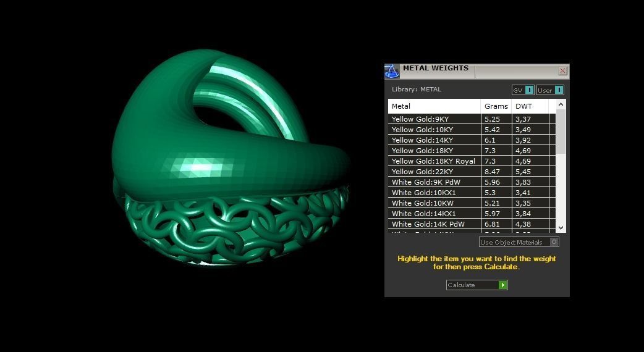Click the Calculate button

pos(477,285)
